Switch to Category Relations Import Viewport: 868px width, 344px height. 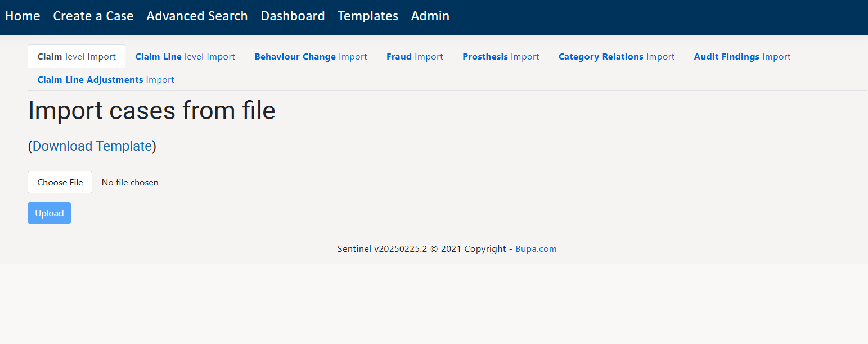pos(616,56)
